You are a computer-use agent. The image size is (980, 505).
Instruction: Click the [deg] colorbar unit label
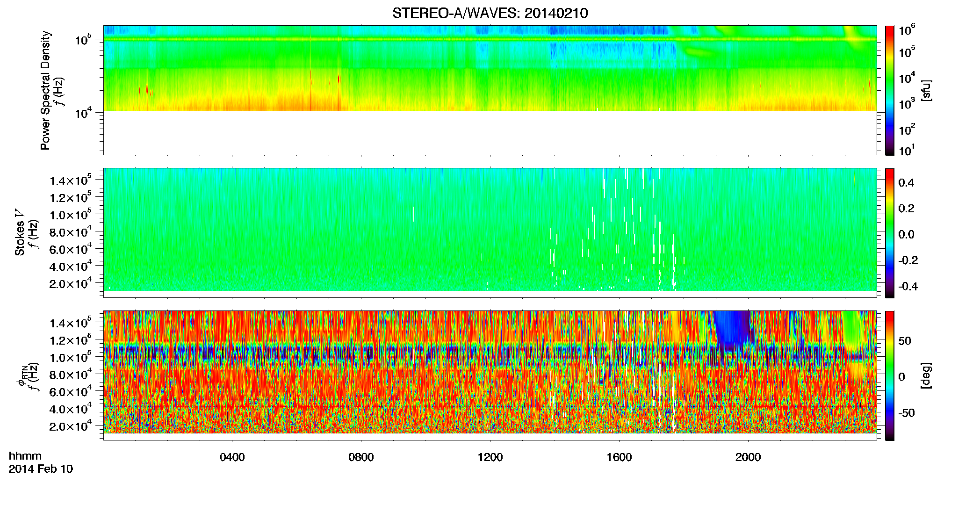click(926, 375)
